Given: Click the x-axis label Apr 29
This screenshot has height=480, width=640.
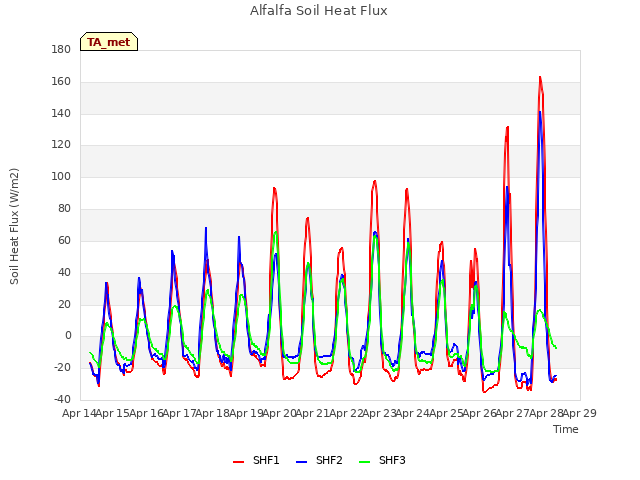Looking at the screenshot, I should (580, 413).
